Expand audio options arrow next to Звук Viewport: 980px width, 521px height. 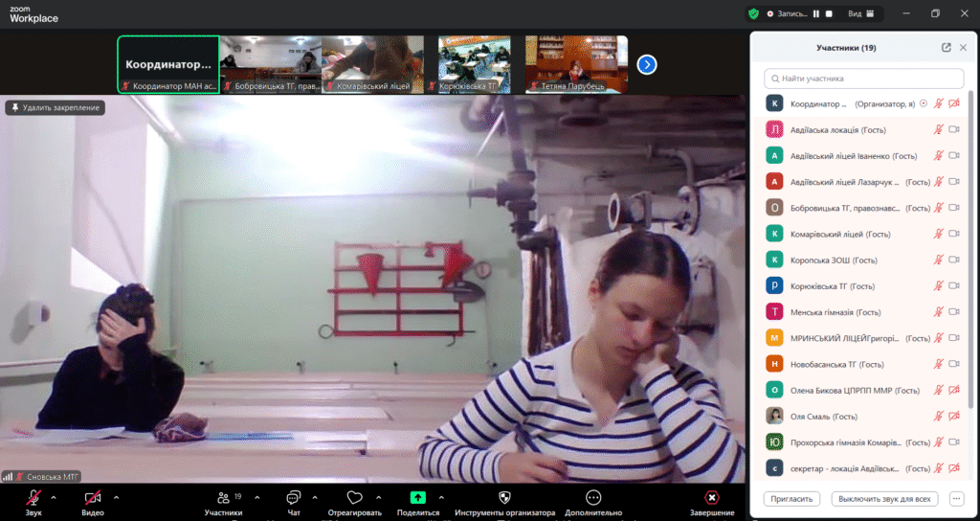tap(53, 497)
